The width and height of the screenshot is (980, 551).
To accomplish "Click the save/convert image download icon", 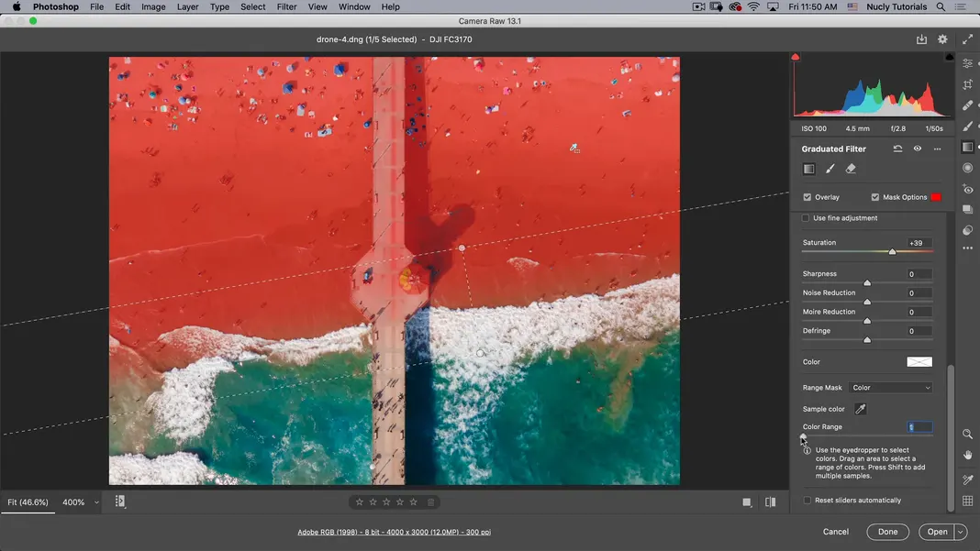I will (x=921, y=39).
